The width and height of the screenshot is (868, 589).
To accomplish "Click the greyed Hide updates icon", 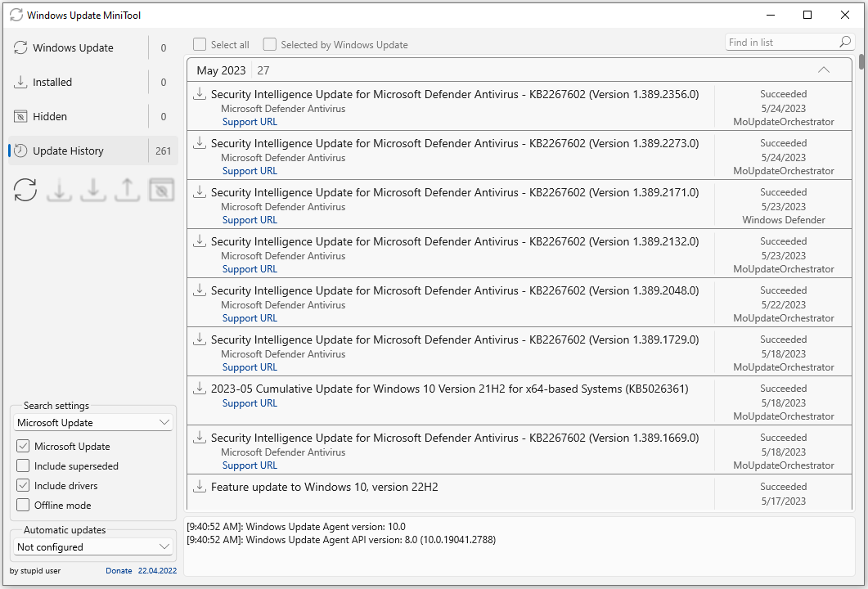I will tap(162, 190).
